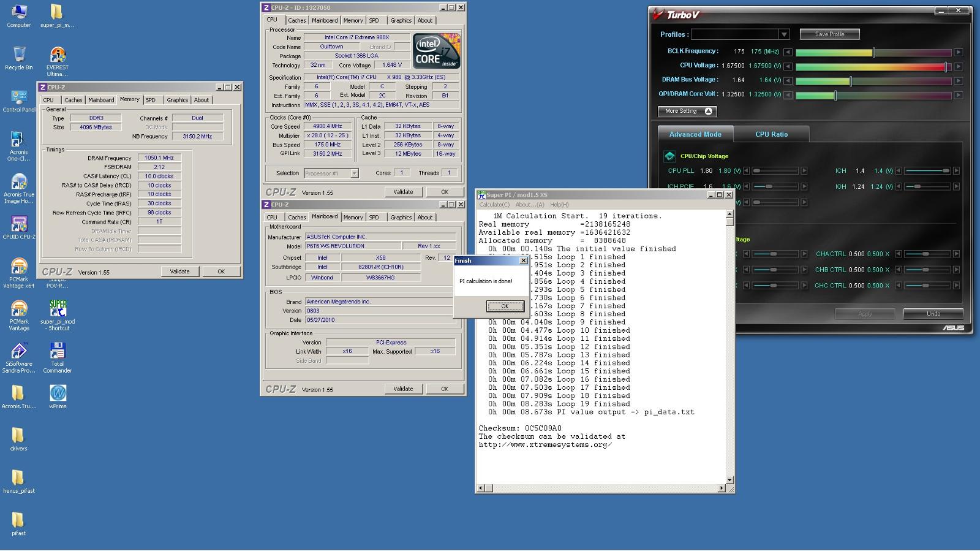Click the Intel Core i7 logo in CPU-Z
Screen dimensions: 980x551
(x=436, y=51)
